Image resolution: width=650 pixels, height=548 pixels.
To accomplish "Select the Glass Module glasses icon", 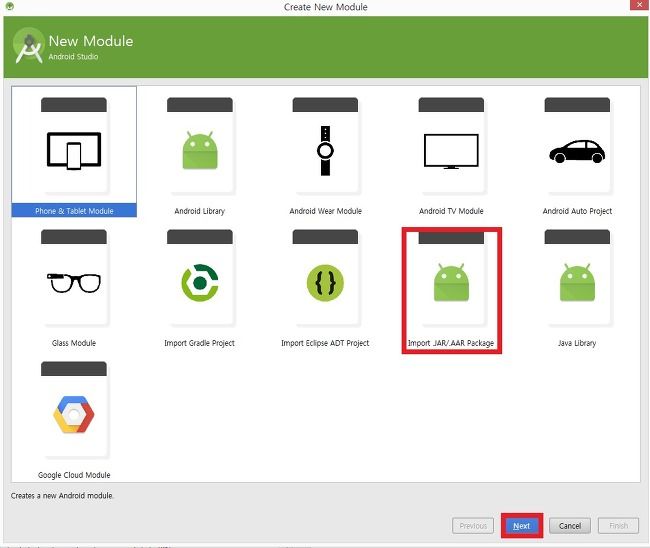I will pyautogui.click(x=74, y=283).
